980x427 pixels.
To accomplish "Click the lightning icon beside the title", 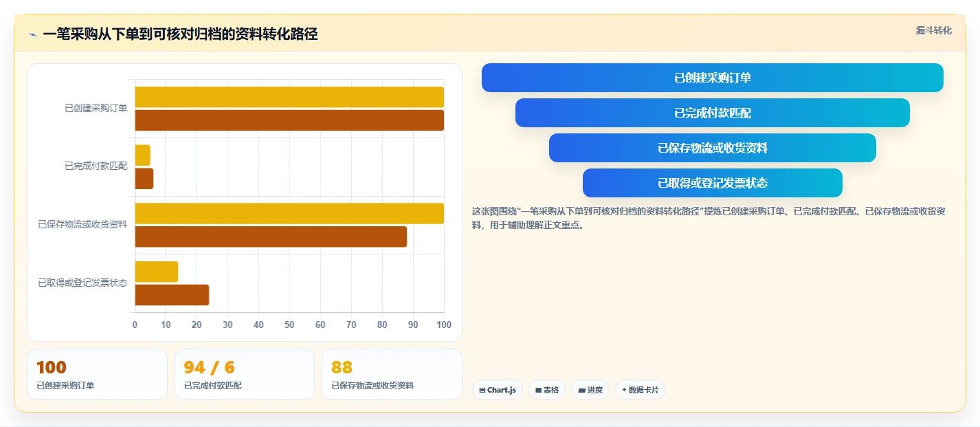I will pyautogui.click(x=32, y=34).
